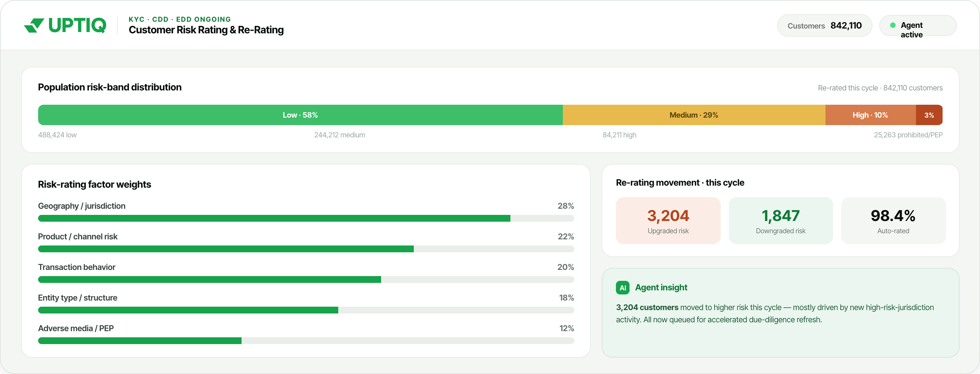
Task: Click the Adverse media / PEP bar
Action: click(x=306, y=341)
